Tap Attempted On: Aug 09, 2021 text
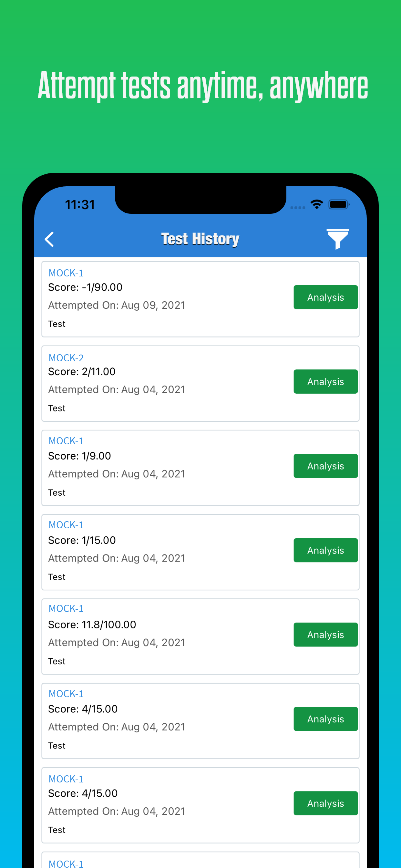Screen dimensions: 401x868 (x=117, y=305)
